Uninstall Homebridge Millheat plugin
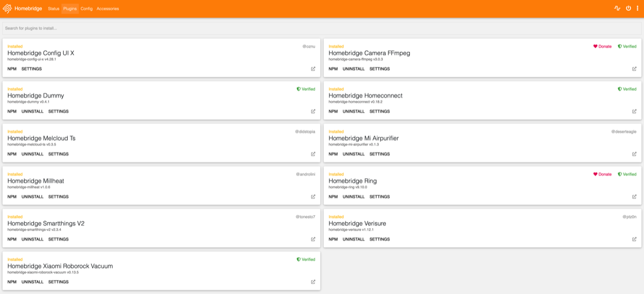Screen dimensions: 644x294 32,196
